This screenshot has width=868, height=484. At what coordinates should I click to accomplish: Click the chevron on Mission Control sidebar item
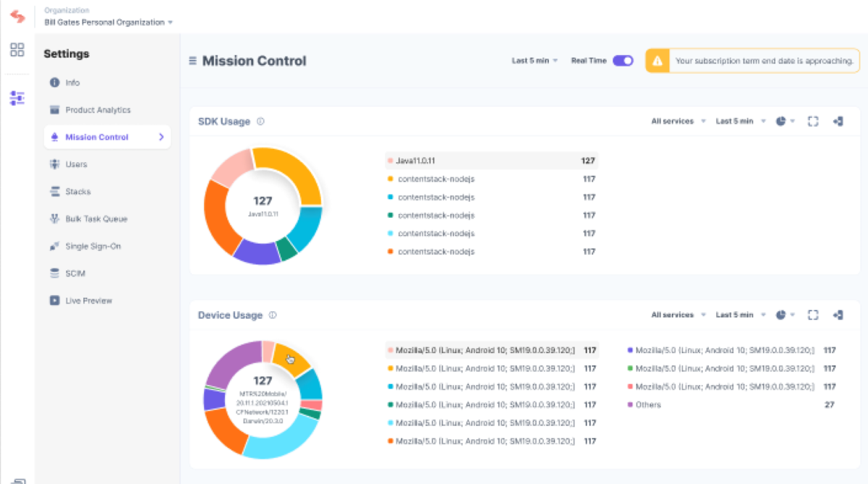[x=161, y=137]
